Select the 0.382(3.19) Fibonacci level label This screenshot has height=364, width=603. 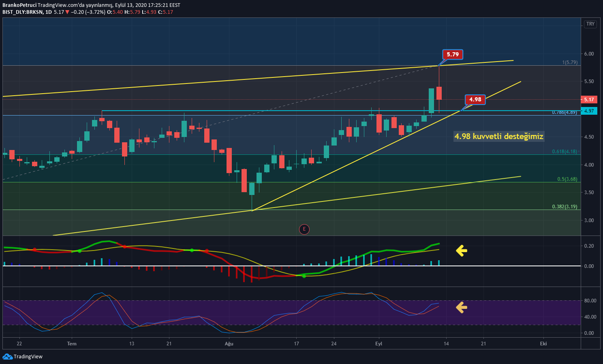point(565,207)
